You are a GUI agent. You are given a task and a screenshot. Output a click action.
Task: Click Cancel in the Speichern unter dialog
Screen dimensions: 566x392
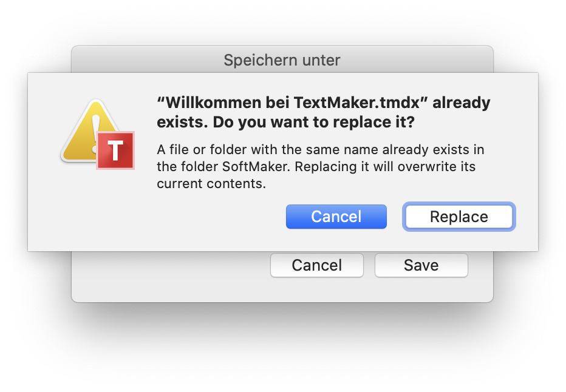tap(316, 265)
